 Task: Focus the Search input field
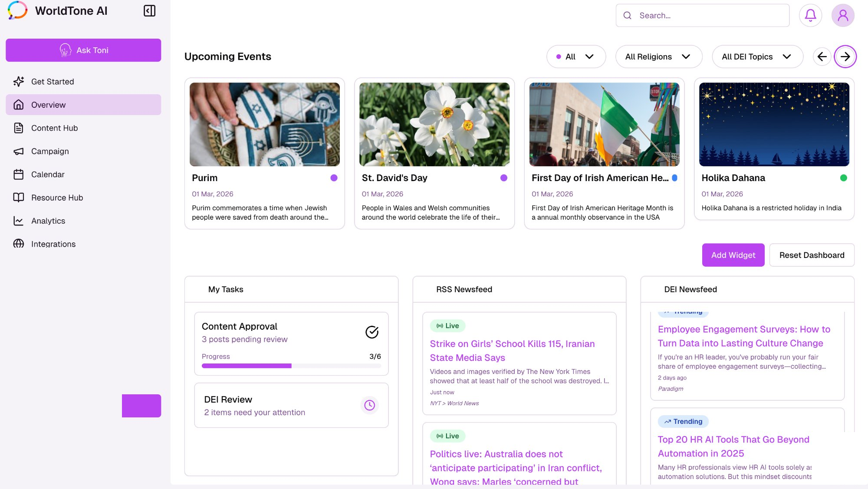(702, 15)
